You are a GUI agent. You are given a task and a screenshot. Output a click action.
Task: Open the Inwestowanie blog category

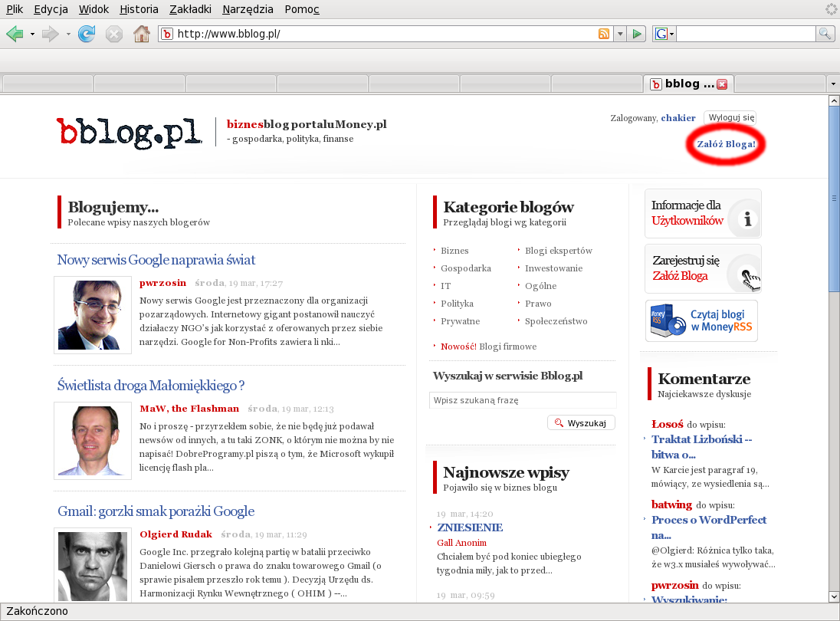click(553, 268)
